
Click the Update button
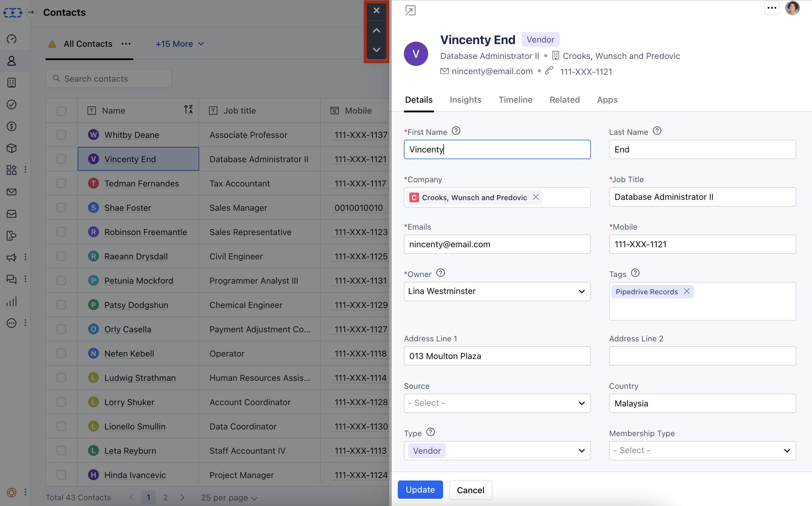tap(420, 490)
